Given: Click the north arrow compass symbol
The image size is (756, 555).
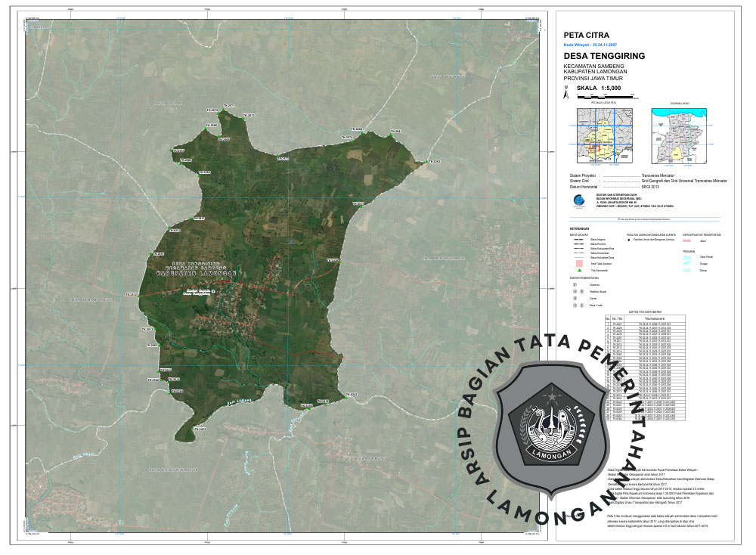Looking at the screenshot, I should pos(566,94).
